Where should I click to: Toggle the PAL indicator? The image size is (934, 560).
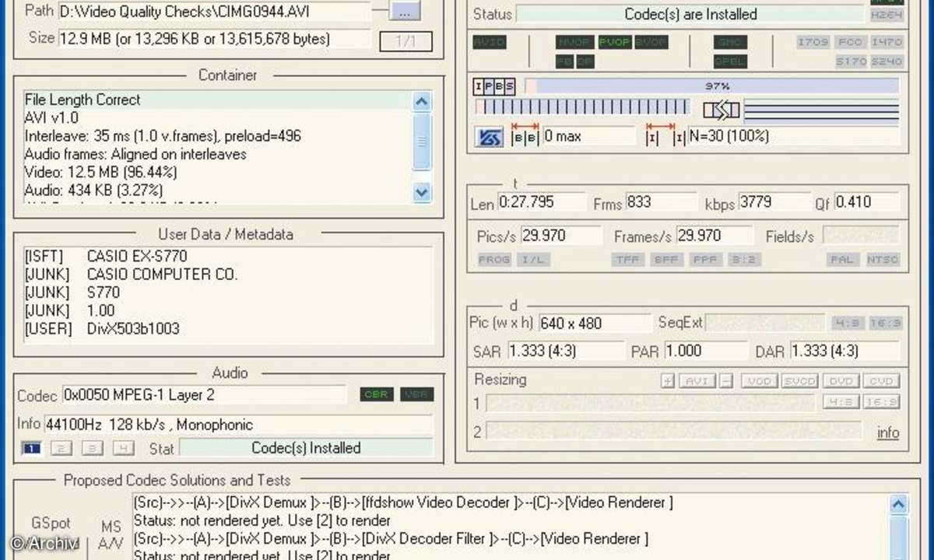coord(842,259)
